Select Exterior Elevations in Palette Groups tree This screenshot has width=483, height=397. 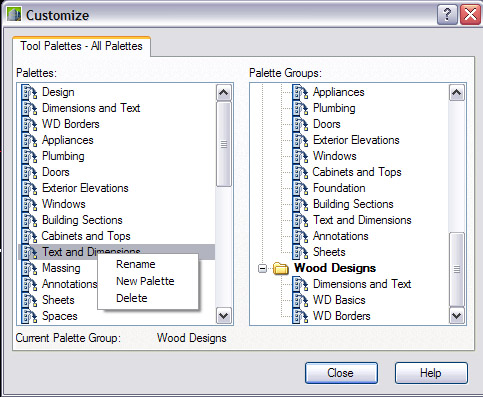(x=356, y=140)
